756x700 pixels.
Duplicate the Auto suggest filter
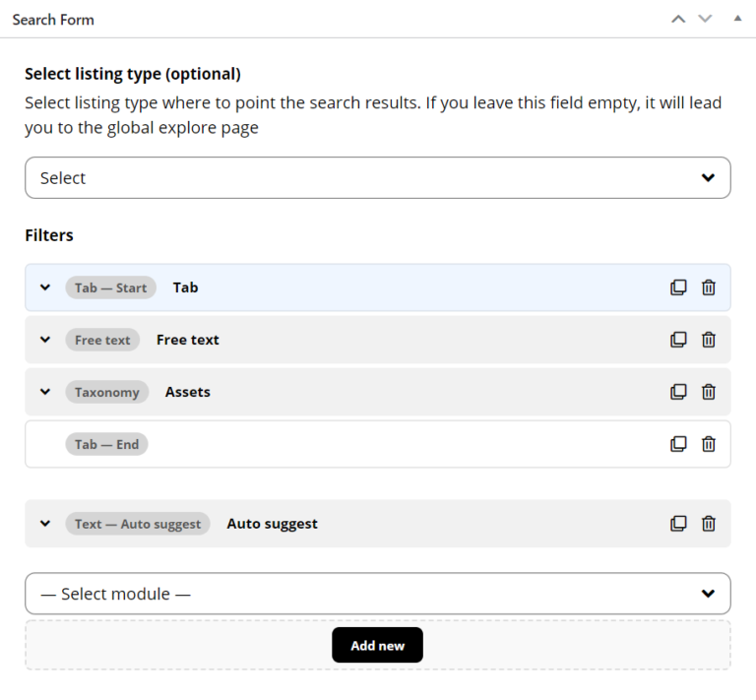[x=678, y=524]
